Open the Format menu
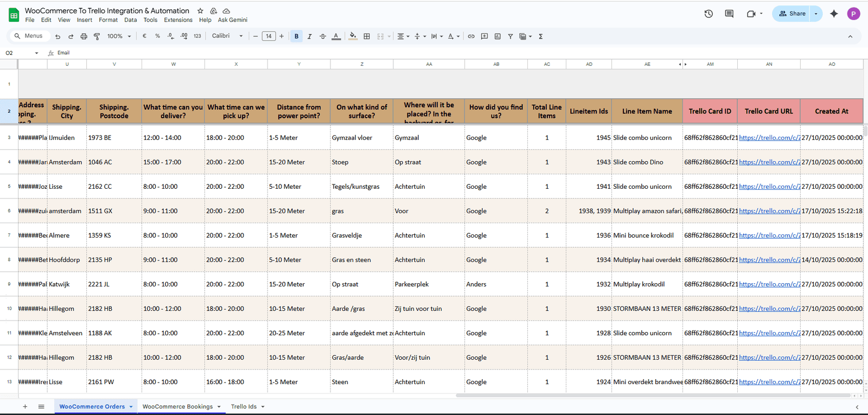868x415 pixels. pyautogui.click(x=108, y=20)
